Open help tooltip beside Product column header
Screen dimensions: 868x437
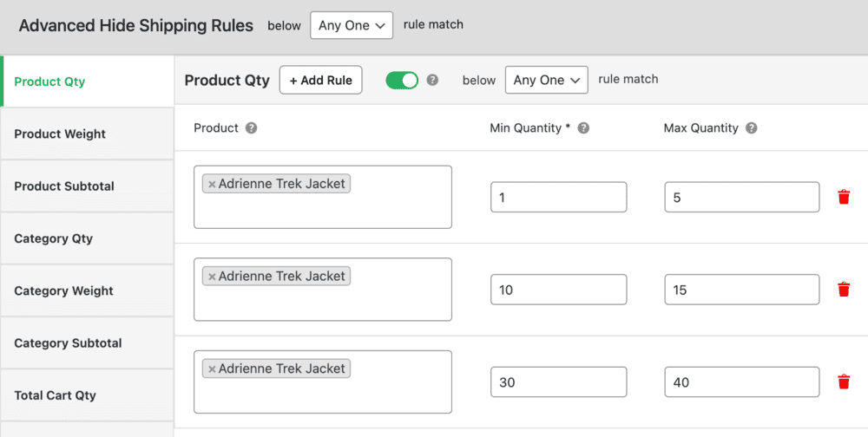pos(252,128)
